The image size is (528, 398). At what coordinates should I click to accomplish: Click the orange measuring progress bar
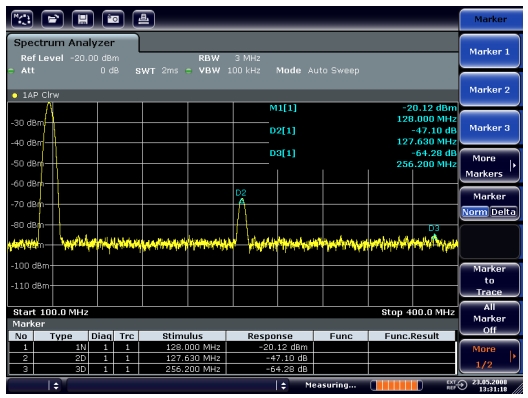coord(396,385)
